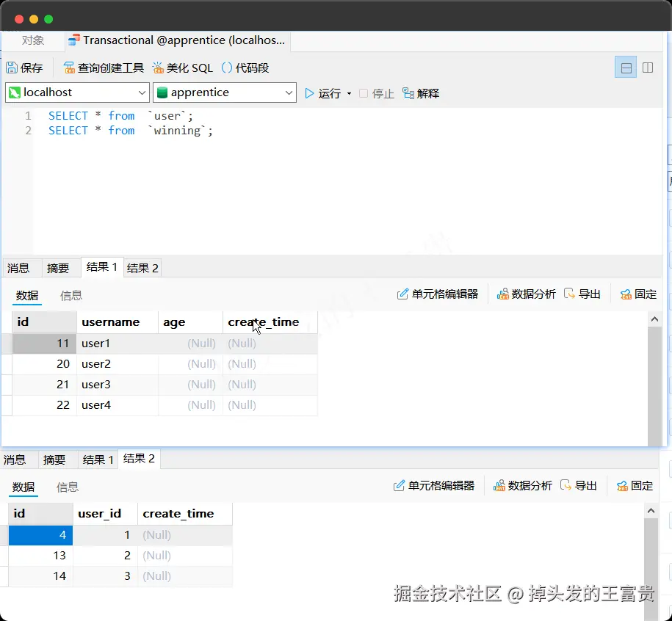
Task: Open upper Cell Editor (单元格编辑器)
Action: [438, 294]
